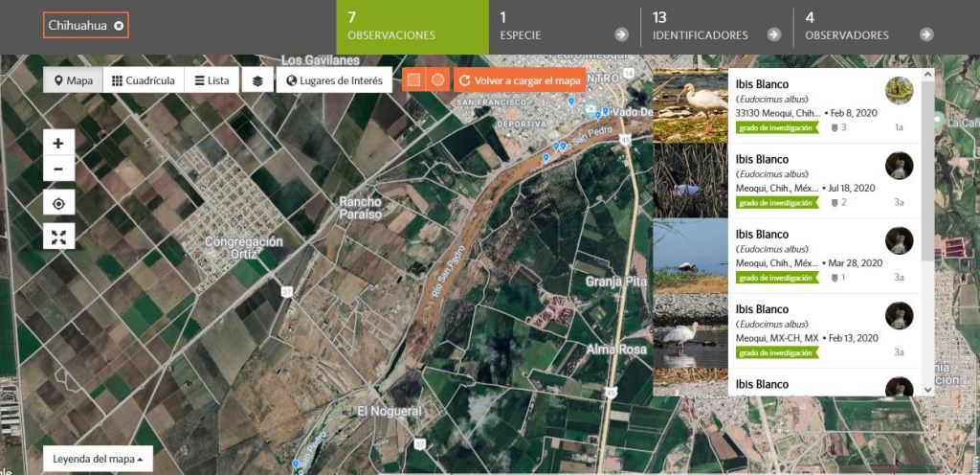Open the Lugares de Interés dropdown

click(x=334, y=80)
